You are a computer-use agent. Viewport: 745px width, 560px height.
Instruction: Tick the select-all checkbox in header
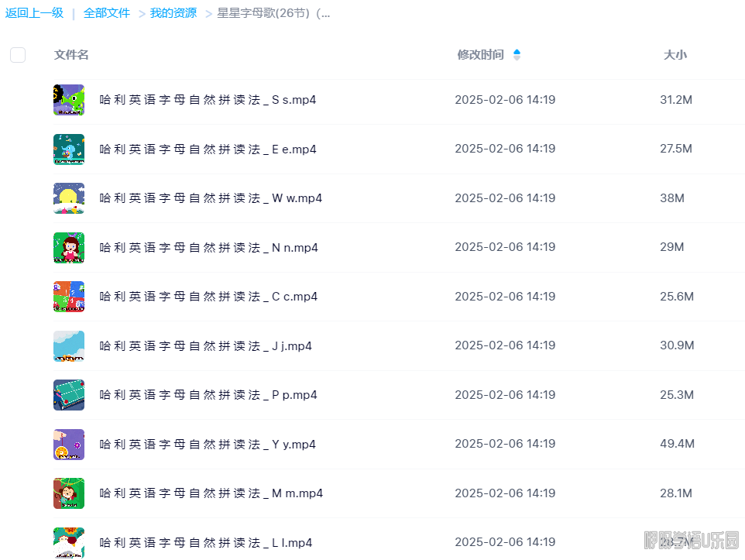[x=18, y=55]
